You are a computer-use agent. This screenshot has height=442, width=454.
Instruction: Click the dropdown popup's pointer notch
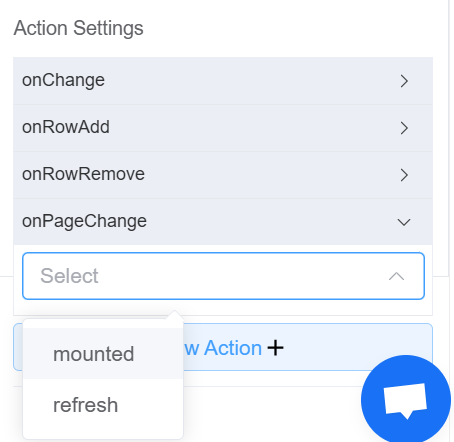pyautogui.click(x=174, y=314)
